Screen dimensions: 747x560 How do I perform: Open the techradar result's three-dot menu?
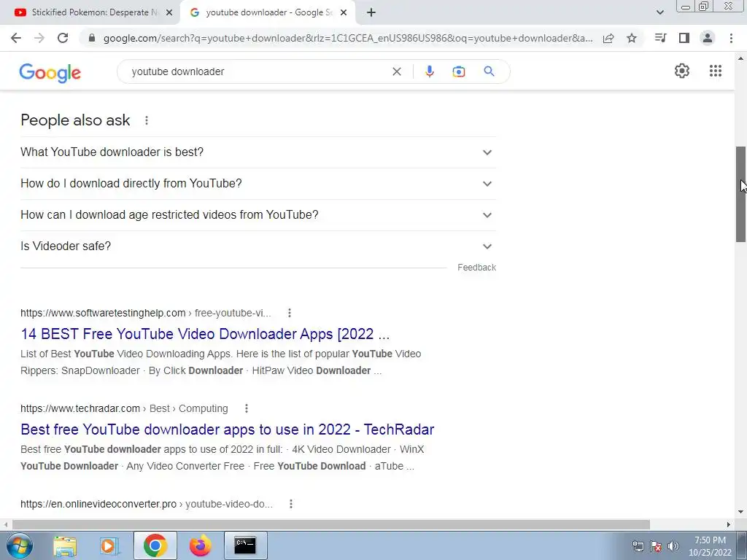click(247, 408)
